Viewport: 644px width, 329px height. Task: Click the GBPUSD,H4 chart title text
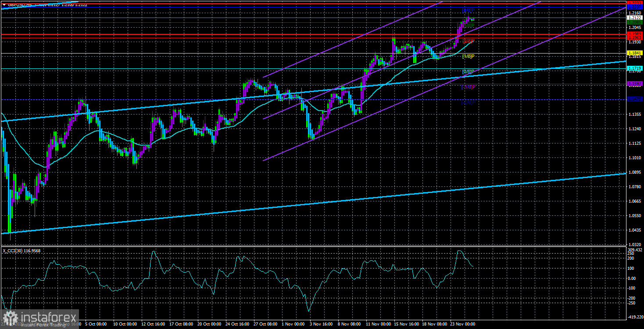pyautogui.click(x=20, y=4)
